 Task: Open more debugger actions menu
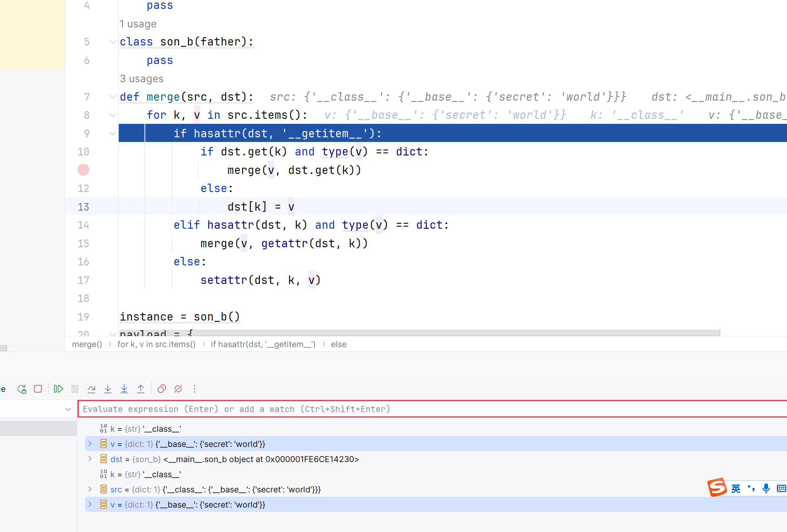(x=195, y=389)
